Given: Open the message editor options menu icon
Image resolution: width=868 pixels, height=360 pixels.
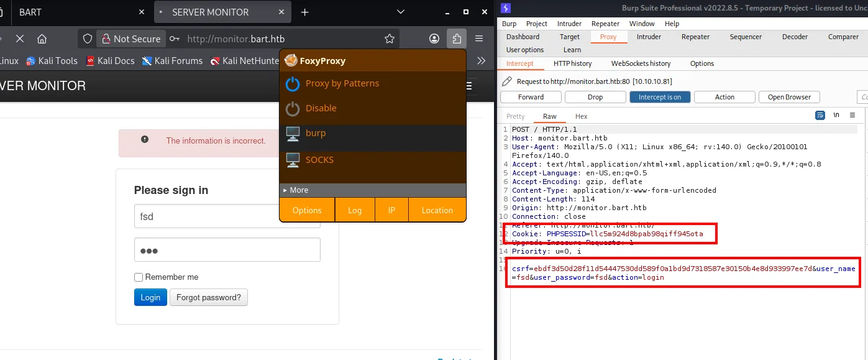Looking at the screenshot, I should pos(852,115).
